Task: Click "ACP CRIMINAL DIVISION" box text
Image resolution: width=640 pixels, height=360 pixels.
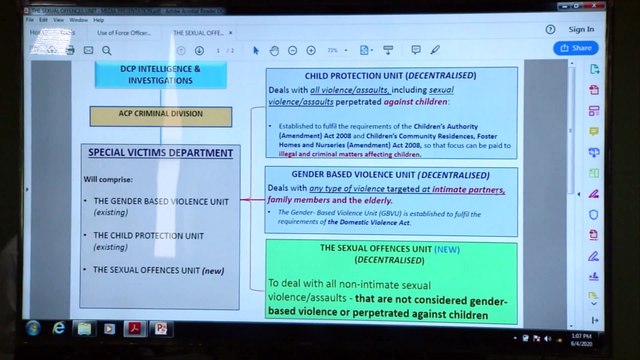Action: [160, 114]
